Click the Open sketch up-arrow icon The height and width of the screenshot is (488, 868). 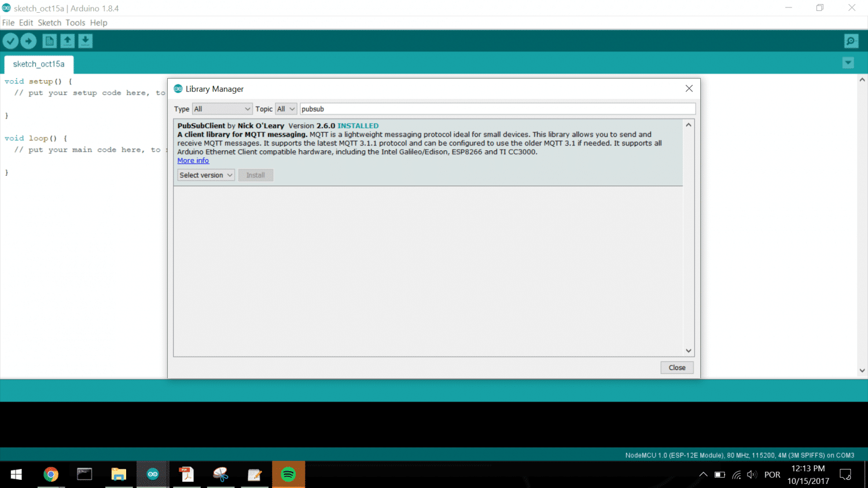coord(68,41)
